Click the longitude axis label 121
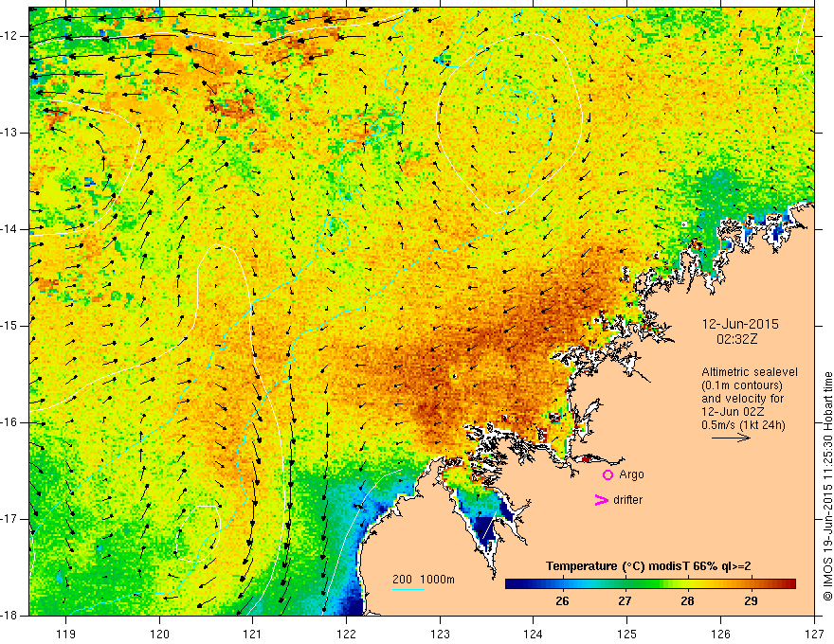Screen dimensions: 834x644 253,634
